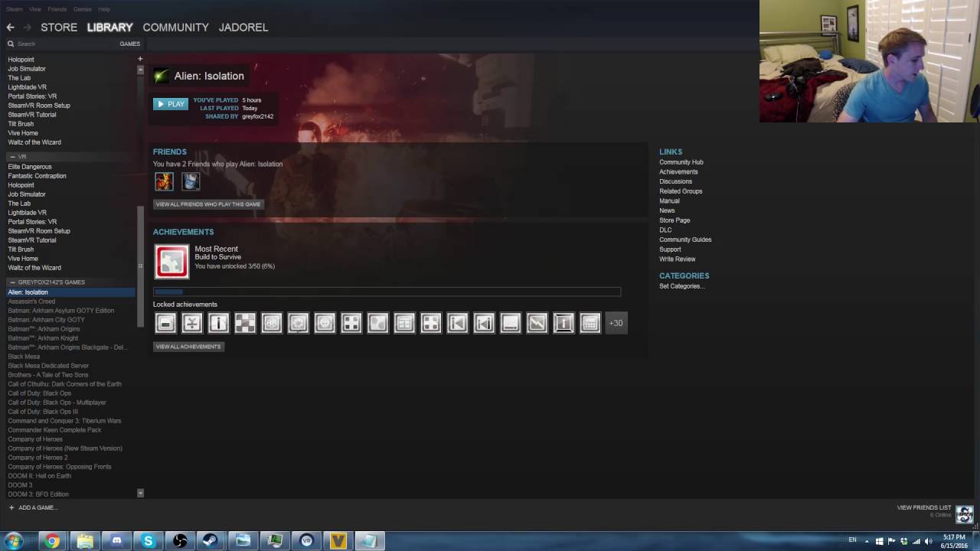Click the Action Center flag tray icon
The image size is (980, 551).
(891, 541)
